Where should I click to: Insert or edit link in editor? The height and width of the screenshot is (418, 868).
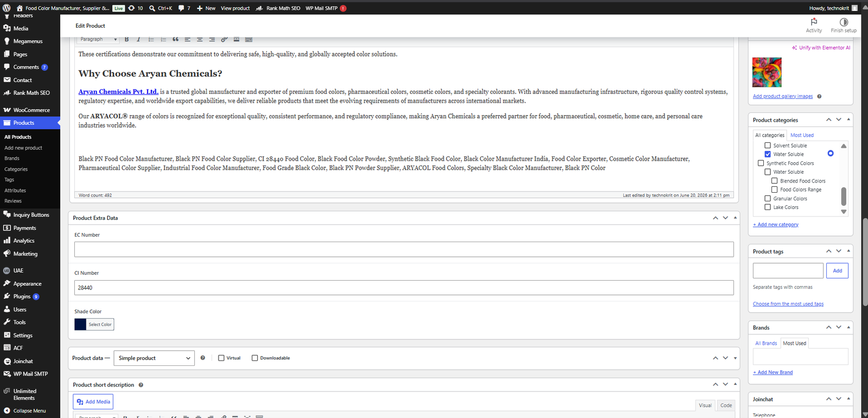pos(224,39)
